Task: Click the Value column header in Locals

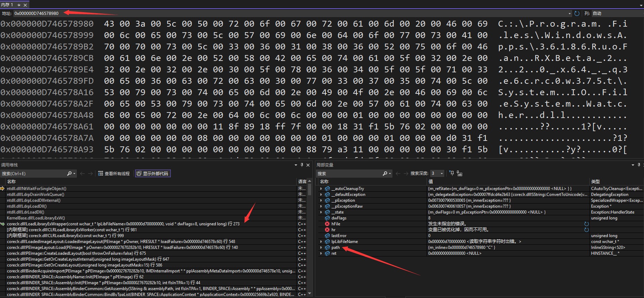Action: tap(431, 181)
